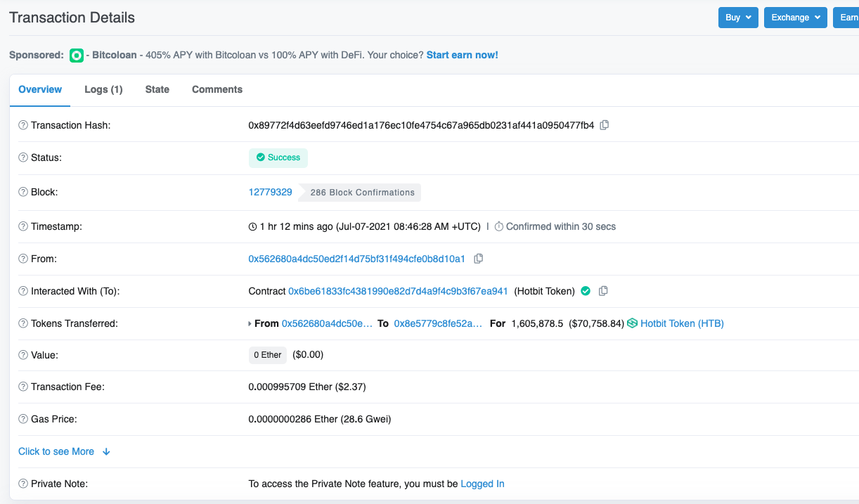Copy the transaction hash to clipboard
This screenshot has width=859, height=504.
pos(604,125)
